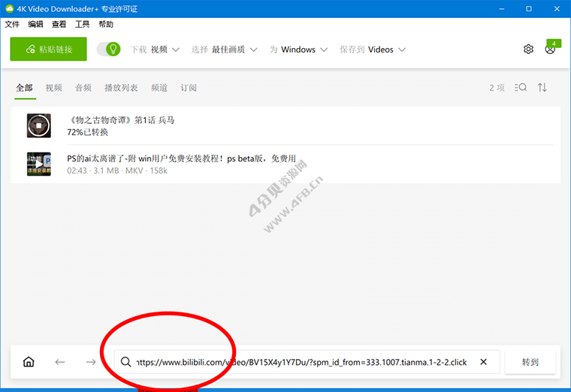Switch to the 音频 tab
The height and width of the screenshot is (392, 571).
click(83, 88)
